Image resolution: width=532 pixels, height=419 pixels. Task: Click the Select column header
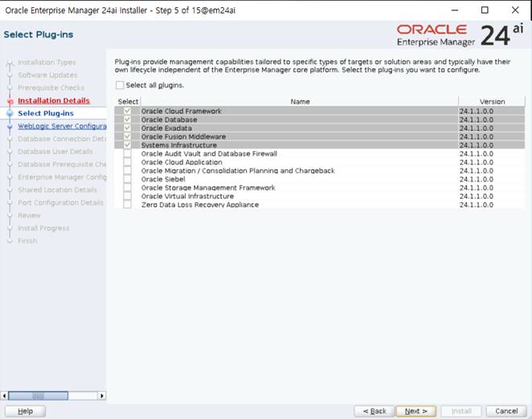point(128,101)
